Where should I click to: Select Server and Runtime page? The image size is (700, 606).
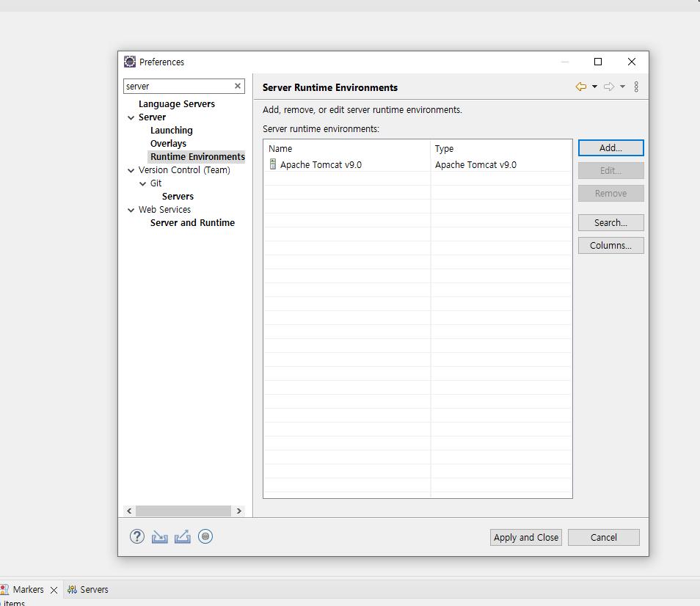[x=192, y=223]
